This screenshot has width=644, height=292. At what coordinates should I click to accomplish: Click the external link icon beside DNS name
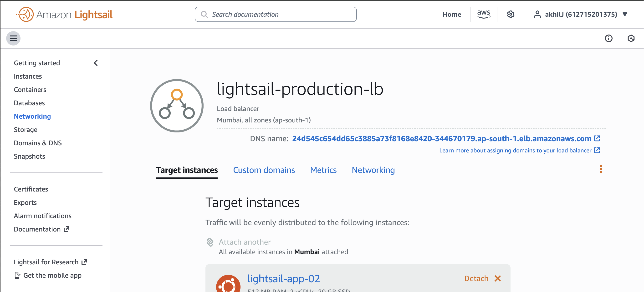click(x=597, y=138)
